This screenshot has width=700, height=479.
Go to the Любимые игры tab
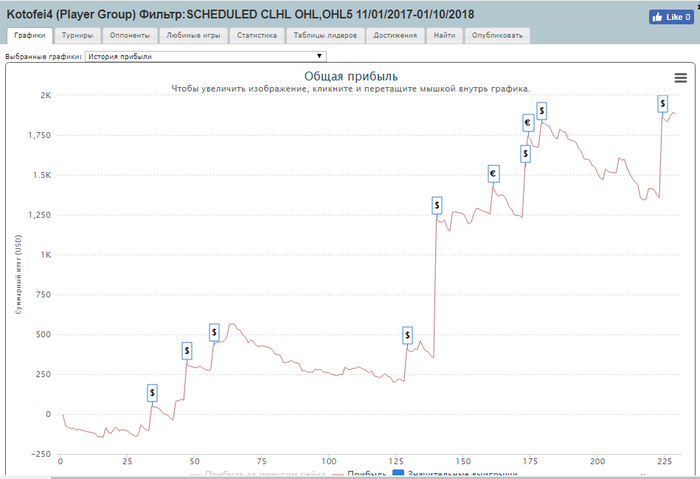[193, 35]
